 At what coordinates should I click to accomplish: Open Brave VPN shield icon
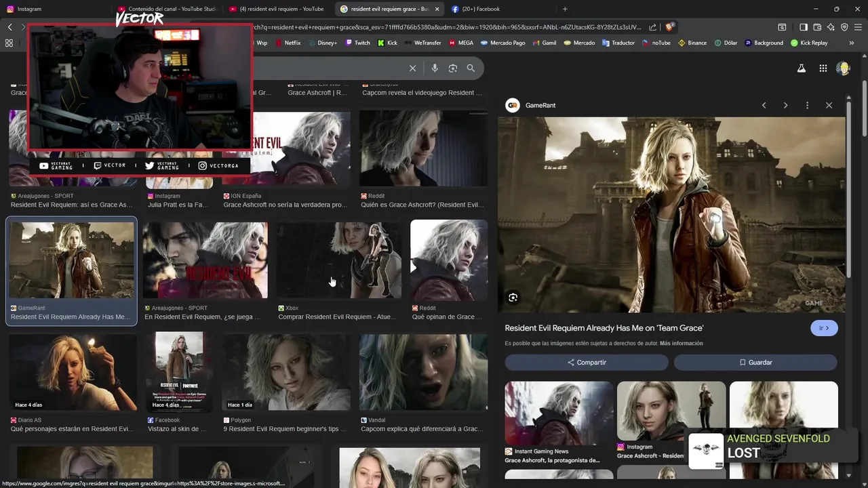[x=844, y=27]
